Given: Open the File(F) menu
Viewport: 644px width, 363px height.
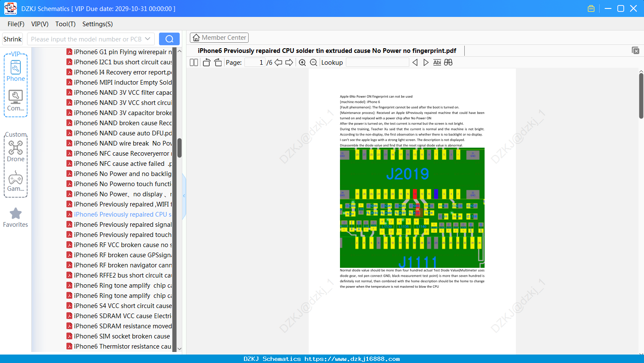Looking at the screenshot, I should [16, 24].
